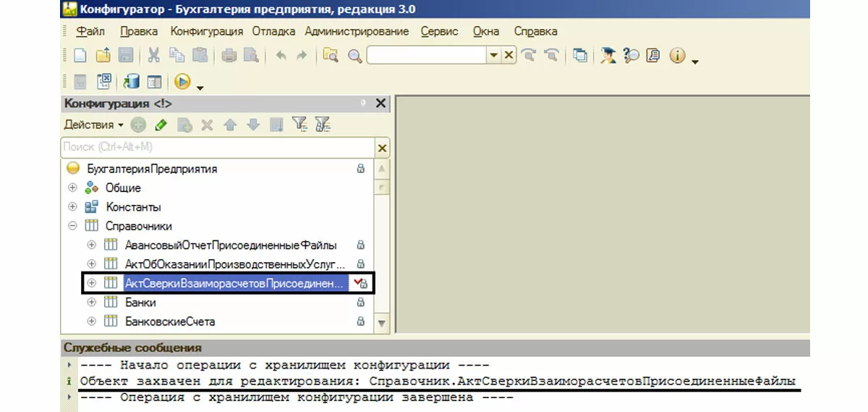Click the Open configuration icon on second toolbar row
The width and height of the screenshot is (868, 412).
click(x=81, y=82)
